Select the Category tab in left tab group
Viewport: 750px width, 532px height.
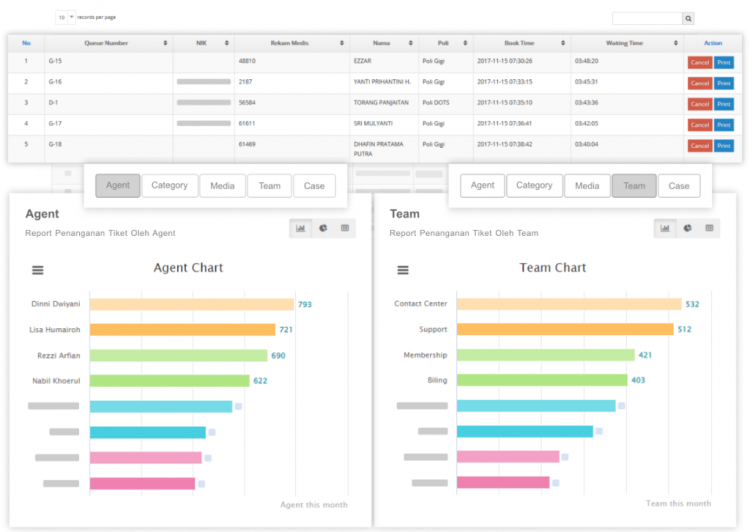[169, 185]
